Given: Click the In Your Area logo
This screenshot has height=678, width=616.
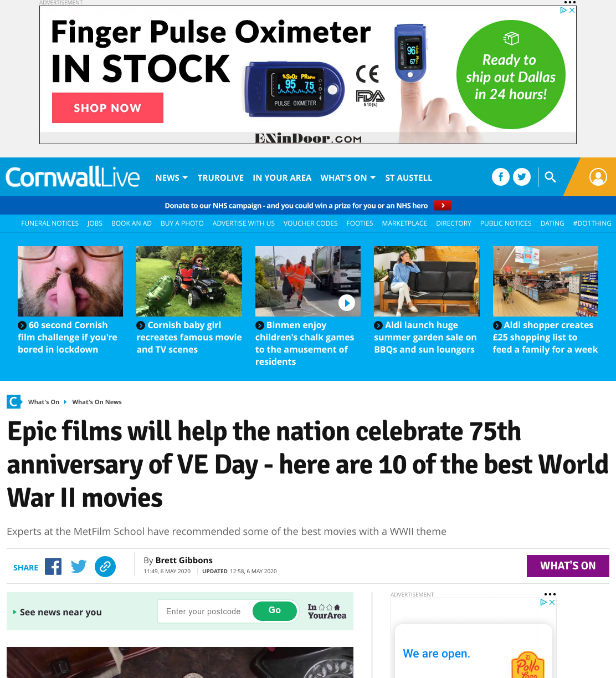Looking at the screenshot, I should 327,611.
